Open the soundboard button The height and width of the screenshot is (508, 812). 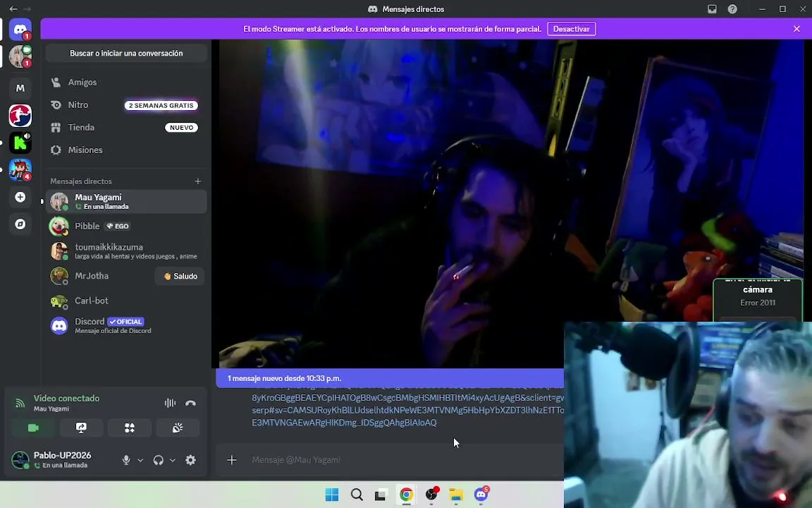click(x=178, y=428)
